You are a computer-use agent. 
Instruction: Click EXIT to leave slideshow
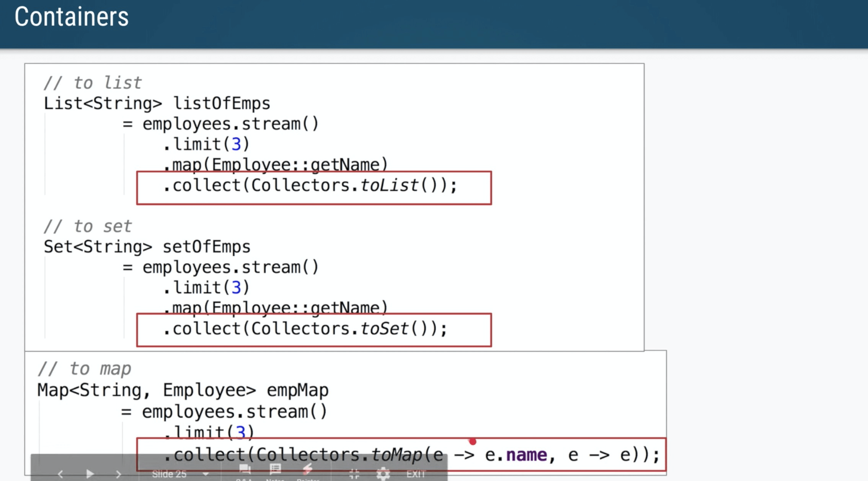pyautogui.click(x=416, y=474)
